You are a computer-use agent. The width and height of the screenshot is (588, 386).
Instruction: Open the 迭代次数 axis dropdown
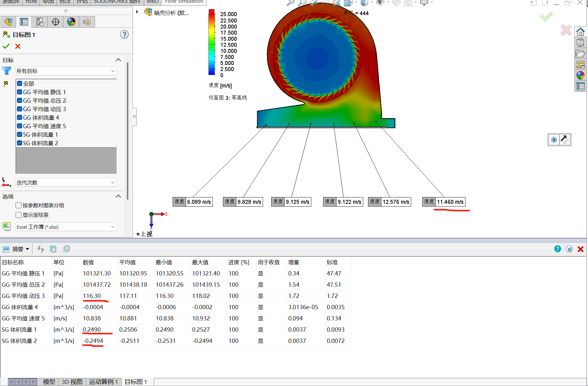pyautogui.click(x=66, y=183)
